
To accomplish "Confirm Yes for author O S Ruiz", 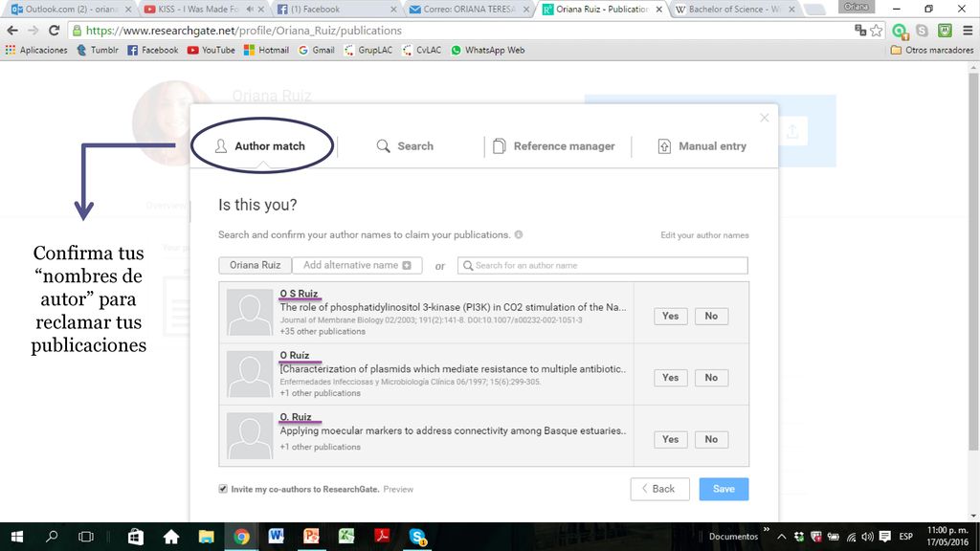I will point(670,316).
